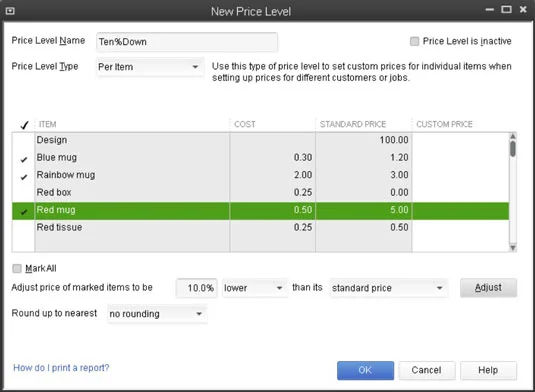The width and height of the screenshot is (535, 392).
Task: Click the Custom Price cell for Red mug
Action: (460, 210)
